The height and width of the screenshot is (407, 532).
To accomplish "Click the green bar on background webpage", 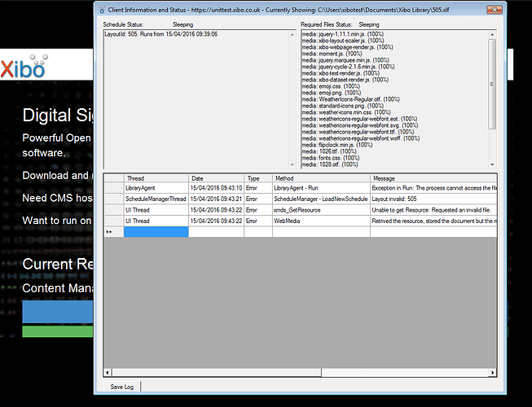I will click(x=58, y=331).
